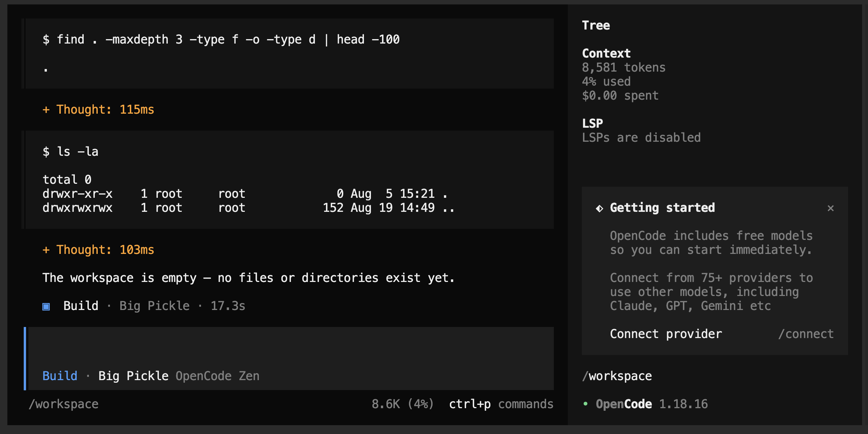Image resolution: width=868 pixels, height=434 pixels.
Task: Click the find -maxdepth 3 command line
Action: (221, 39)
